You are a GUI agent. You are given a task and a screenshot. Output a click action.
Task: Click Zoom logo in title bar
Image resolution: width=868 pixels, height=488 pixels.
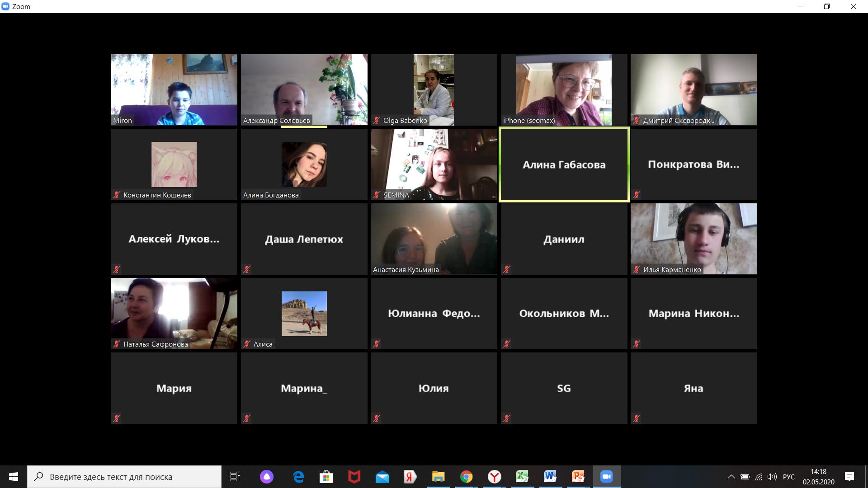pyautogui.click(x=5, y=6)
